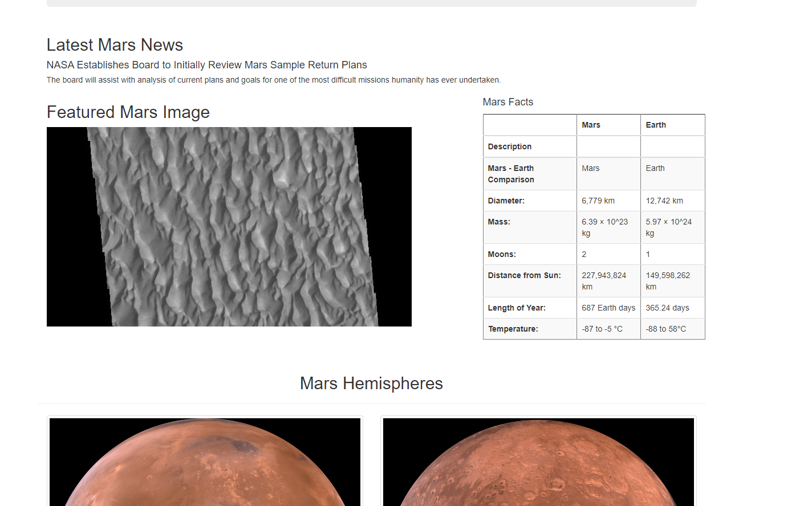Viewport: 812px width, 506px height.
Task: Select the Mars moons value "2"
Action: (584, 254)
